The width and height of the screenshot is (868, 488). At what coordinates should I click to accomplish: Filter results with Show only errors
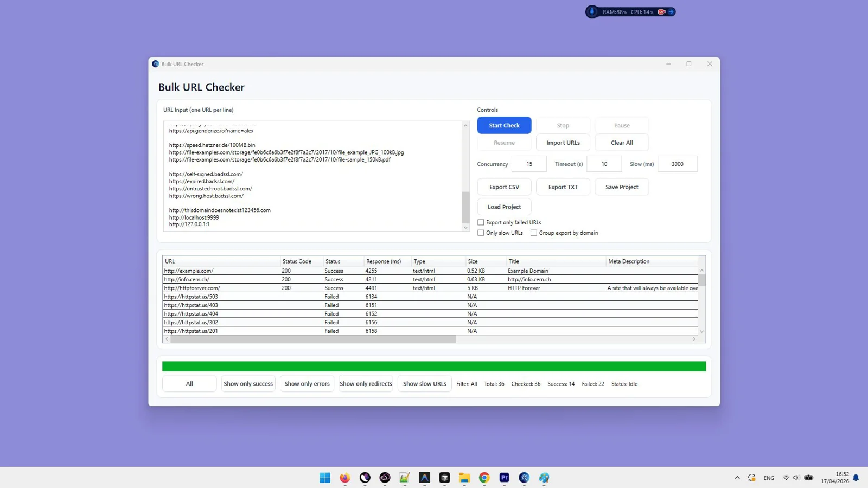307,384
